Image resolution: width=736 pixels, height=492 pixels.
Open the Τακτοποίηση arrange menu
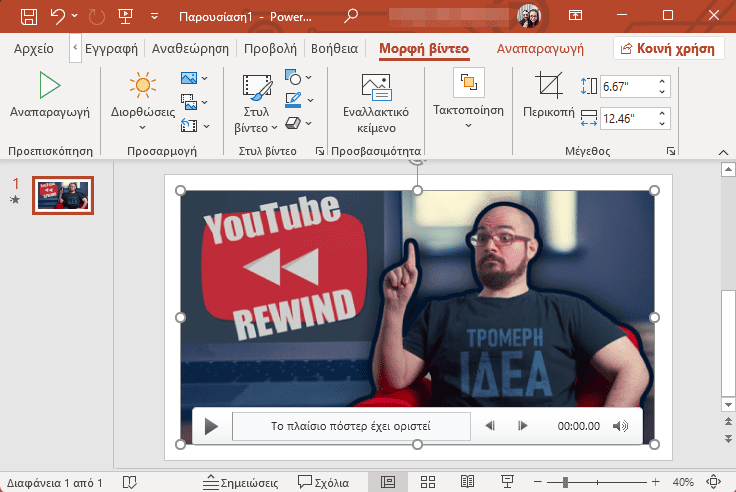coord(468,100)
